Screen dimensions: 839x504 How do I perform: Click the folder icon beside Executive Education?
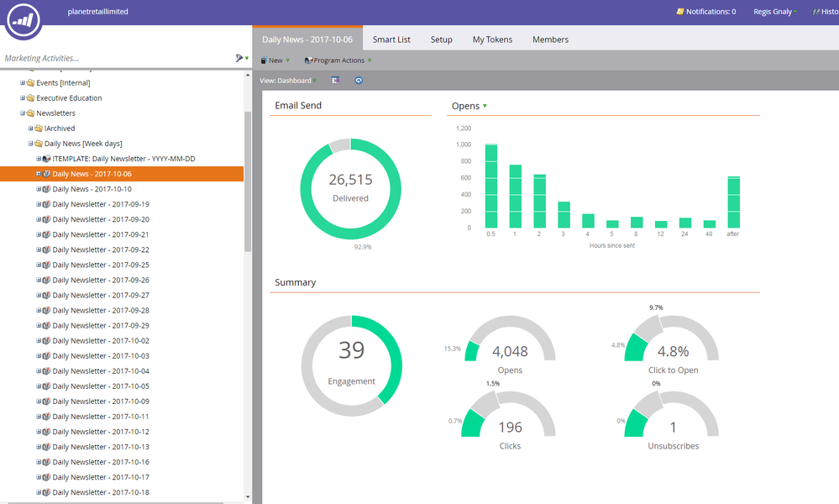(30, 98)
